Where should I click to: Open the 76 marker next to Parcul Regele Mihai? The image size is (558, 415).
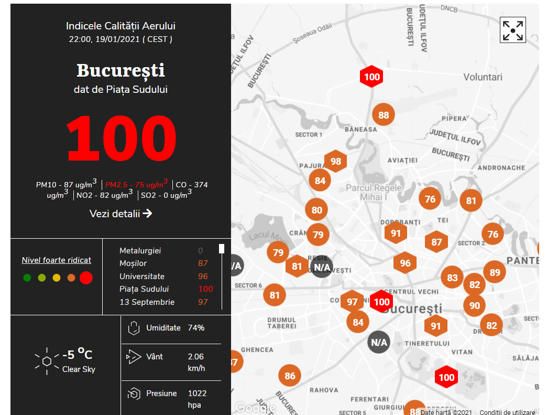coord(430,199)
